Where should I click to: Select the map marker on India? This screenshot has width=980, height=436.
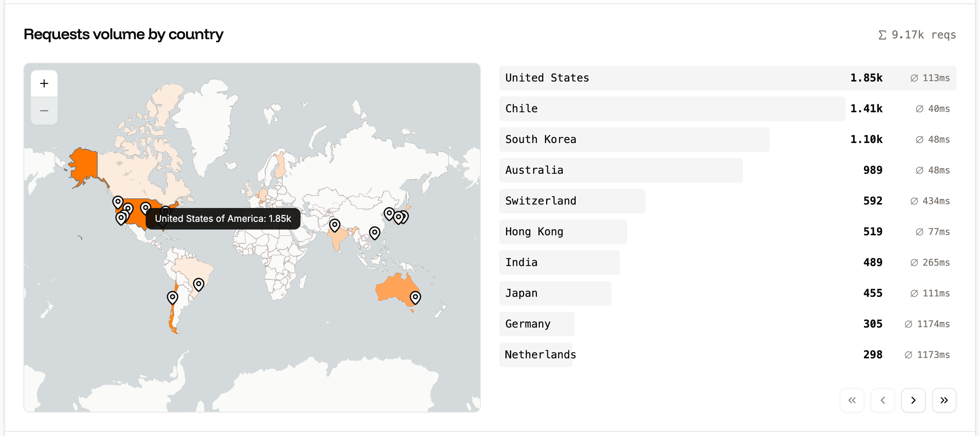tap(334, 223)
